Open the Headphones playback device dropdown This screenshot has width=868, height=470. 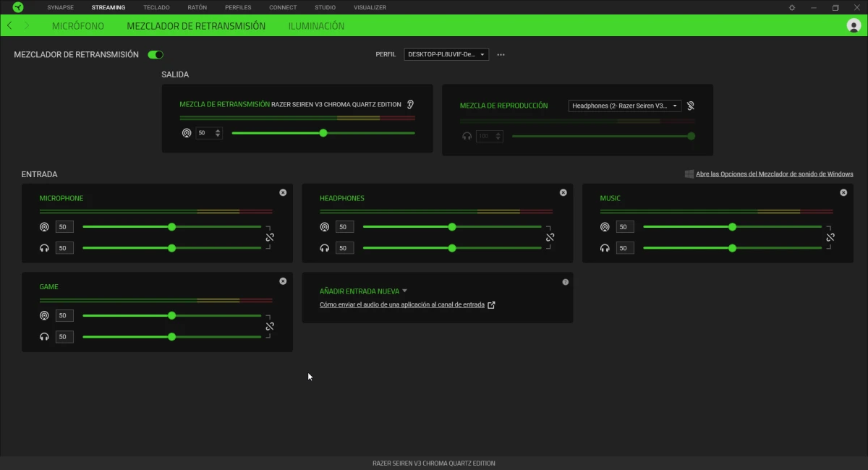[625, 106]
